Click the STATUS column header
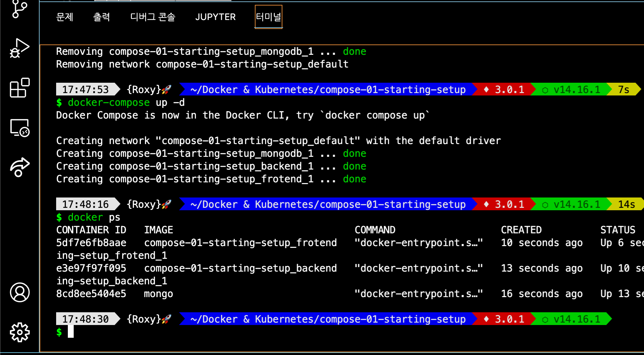The image size is (644, 355). [x=618, y=230]
